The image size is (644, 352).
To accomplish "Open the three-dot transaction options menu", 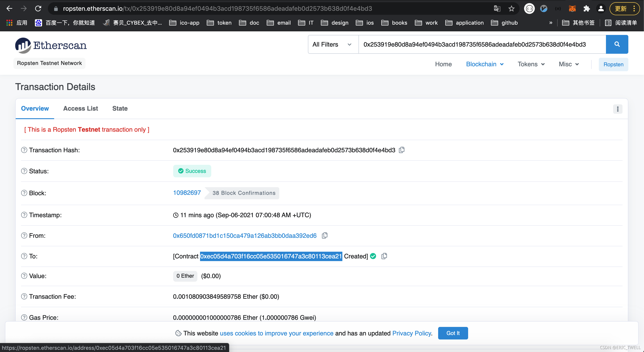I will coord(618,109).
